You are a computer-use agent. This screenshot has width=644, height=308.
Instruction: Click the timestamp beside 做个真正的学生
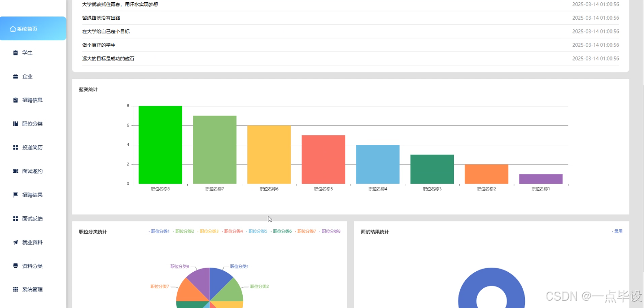[x=595, y=45]
